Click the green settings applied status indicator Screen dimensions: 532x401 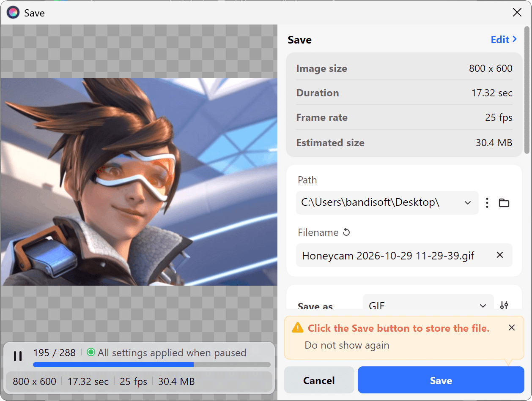click(90, 352)
